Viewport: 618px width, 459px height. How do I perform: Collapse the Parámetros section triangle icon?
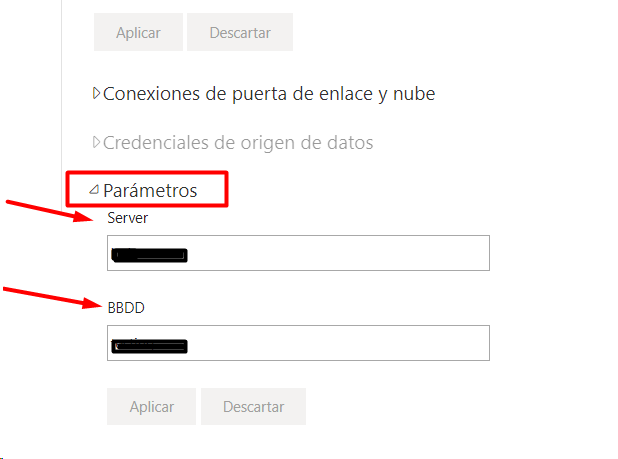[94, 190]
